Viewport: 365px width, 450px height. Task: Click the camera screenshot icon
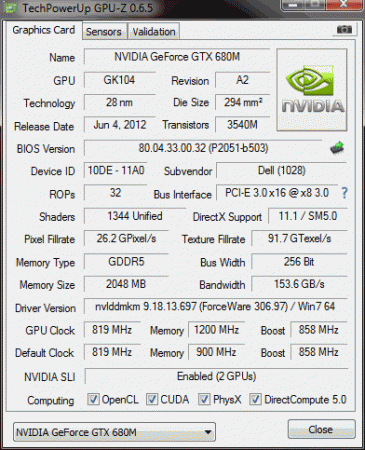344,30
